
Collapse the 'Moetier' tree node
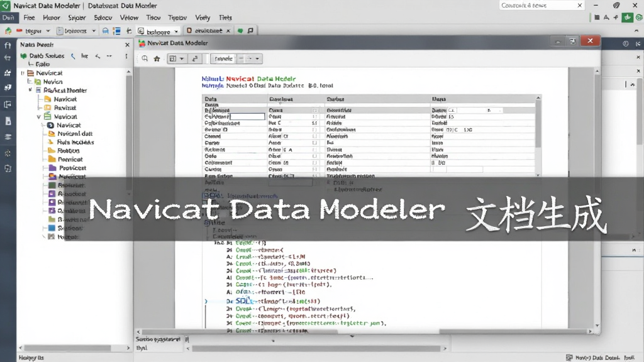pos(30,90)
